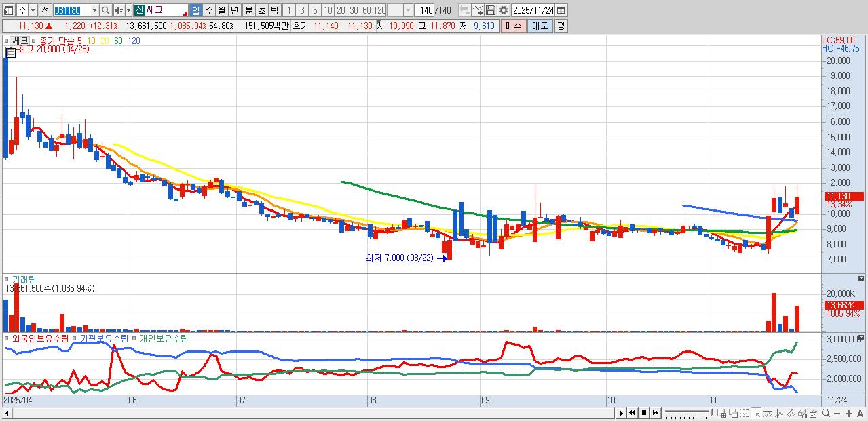
Task: Click the save diskette icon
Action: coord(490,10)
